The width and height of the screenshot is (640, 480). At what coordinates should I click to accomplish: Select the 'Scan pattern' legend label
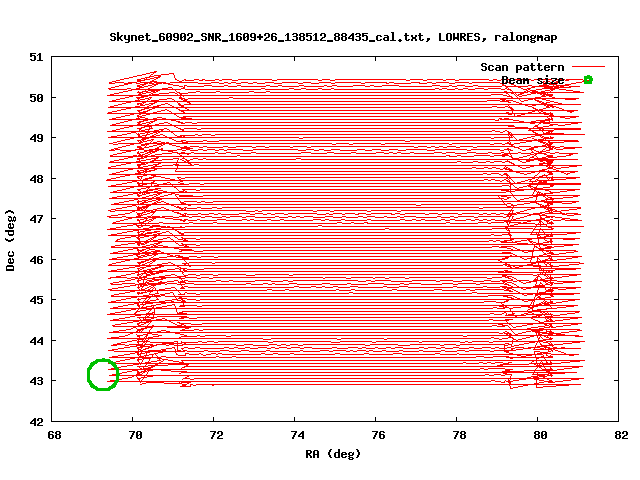coord(522,67)
